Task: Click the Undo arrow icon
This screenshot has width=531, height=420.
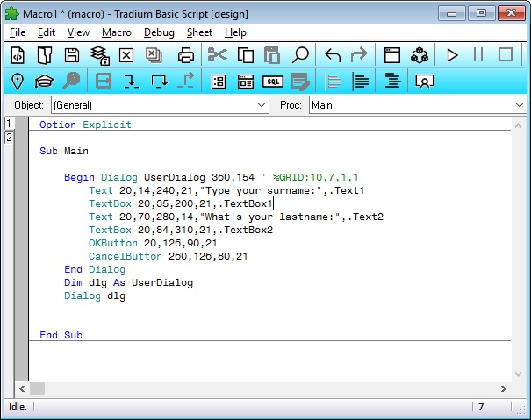Action: pyautogui.click(x=333, y=55)
